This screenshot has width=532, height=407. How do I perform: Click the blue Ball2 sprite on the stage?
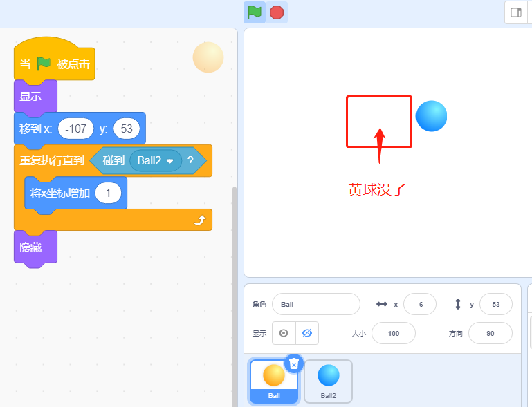click(431, 116)
